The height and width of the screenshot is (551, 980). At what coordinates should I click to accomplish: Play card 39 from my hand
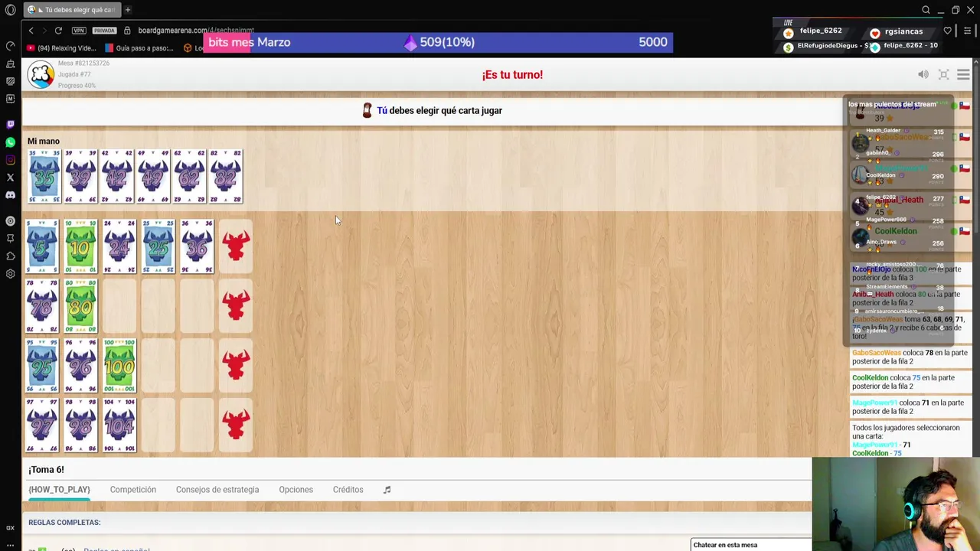coord(80,177)
